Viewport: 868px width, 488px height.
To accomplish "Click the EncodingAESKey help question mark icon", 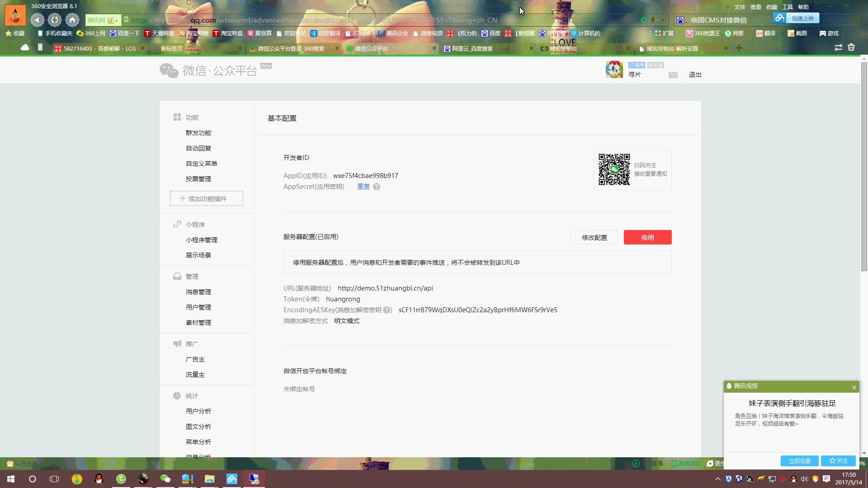I will (x=387, y=310).
